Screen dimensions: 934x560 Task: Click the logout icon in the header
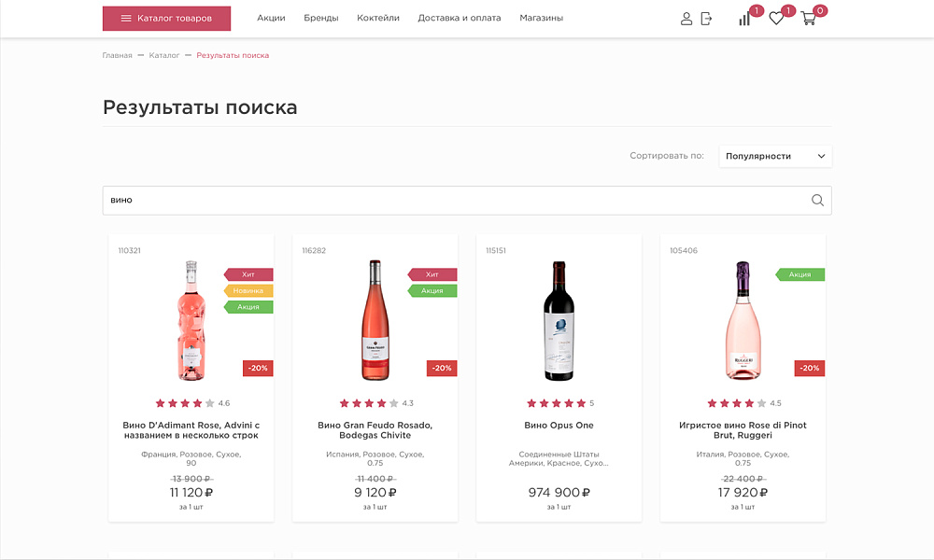tap(707, 18)
